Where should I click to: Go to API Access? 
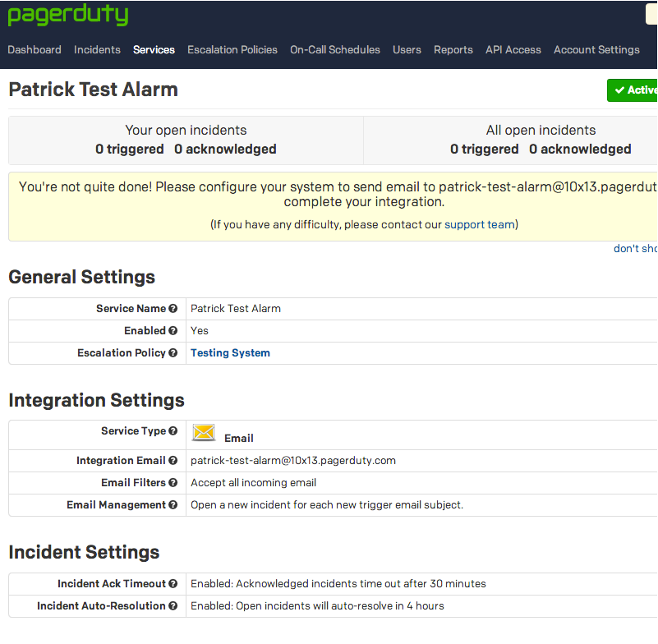tap(513, 49)
